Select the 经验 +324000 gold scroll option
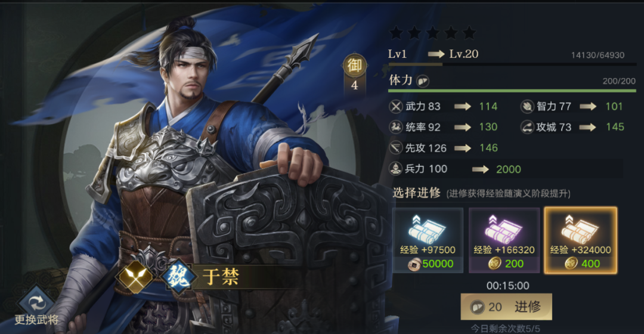Screen dimensions: 644x334 581,240
